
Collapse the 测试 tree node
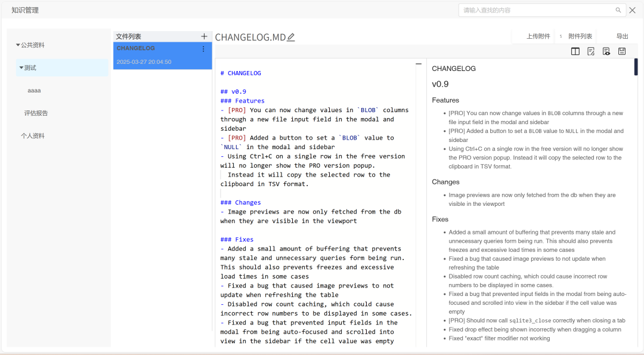coord(21,67)
